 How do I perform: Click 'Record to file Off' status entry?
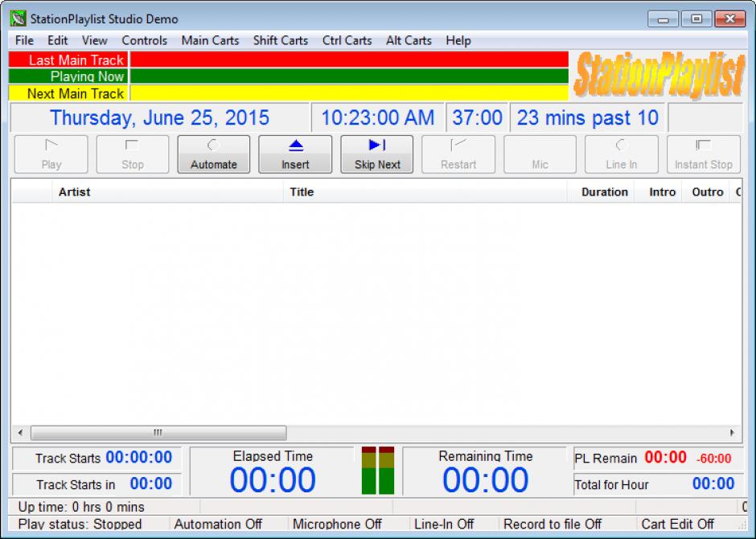click(553, 524)
